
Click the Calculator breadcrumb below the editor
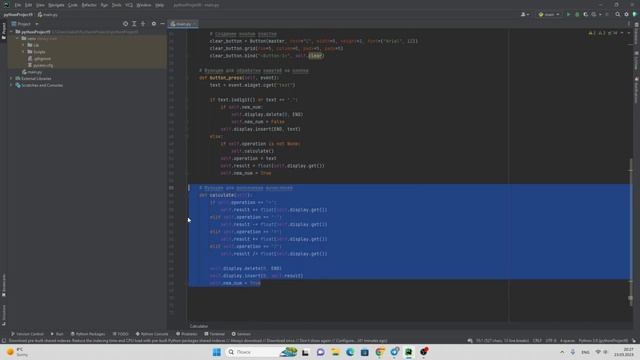tap(199, 326)
